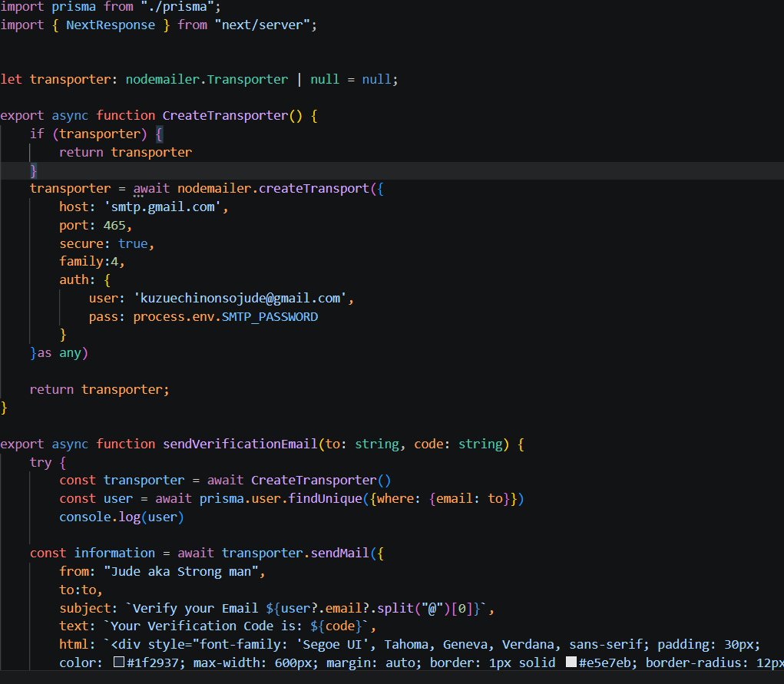Click the findUnique method call
This screenshot has width=784, height=684.
point(326,499)
